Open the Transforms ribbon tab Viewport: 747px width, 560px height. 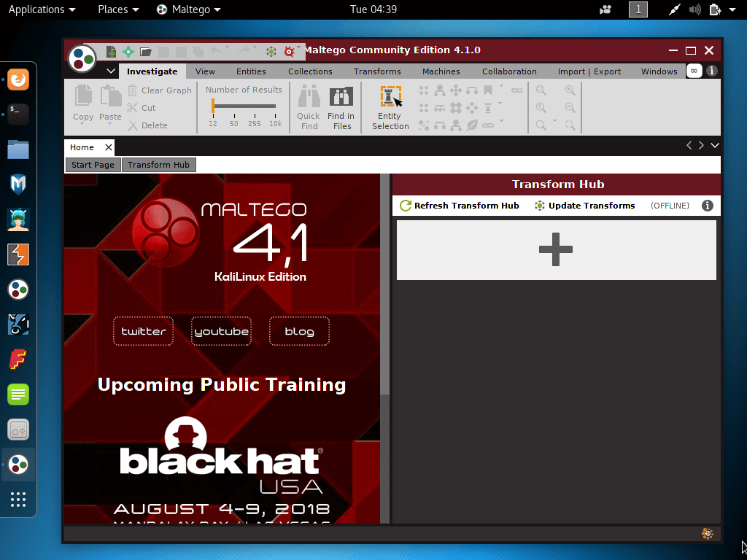tap(377, 71)
